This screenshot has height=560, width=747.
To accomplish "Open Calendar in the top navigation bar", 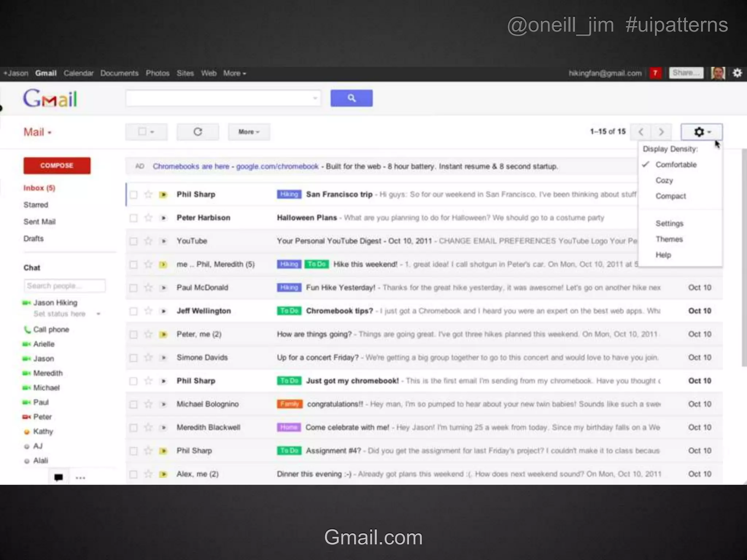I will [78, 73].
